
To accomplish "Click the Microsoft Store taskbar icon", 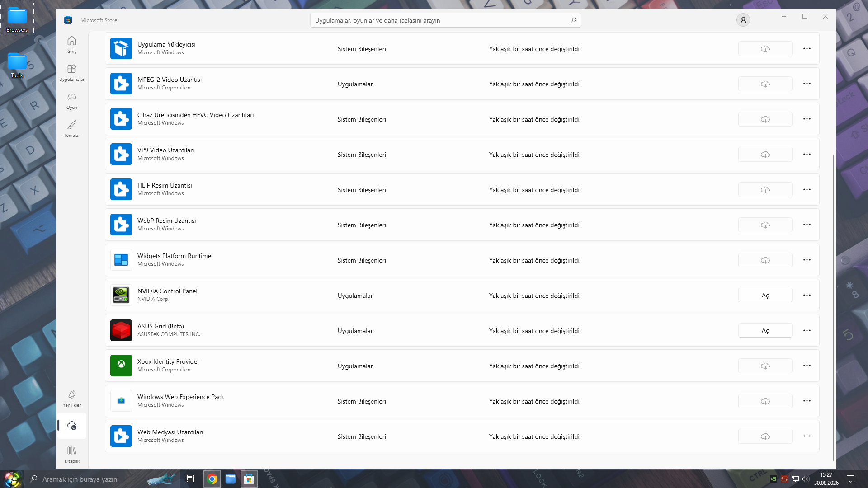I will [x=249, y=479].
